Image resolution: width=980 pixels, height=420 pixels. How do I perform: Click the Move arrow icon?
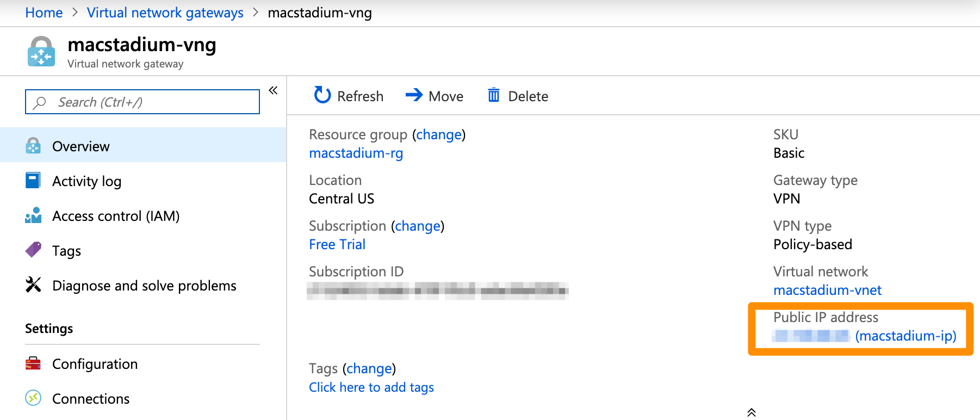point(414,95)
